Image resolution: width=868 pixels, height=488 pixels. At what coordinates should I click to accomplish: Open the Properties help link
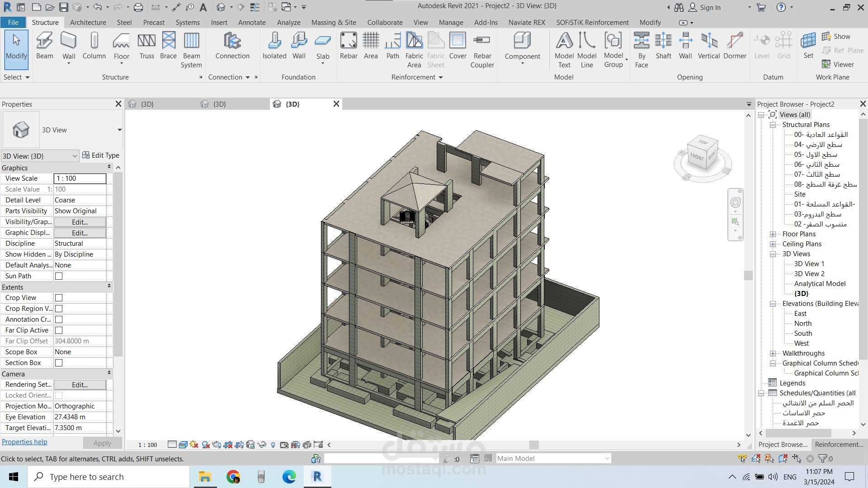[x=24, y=442]
